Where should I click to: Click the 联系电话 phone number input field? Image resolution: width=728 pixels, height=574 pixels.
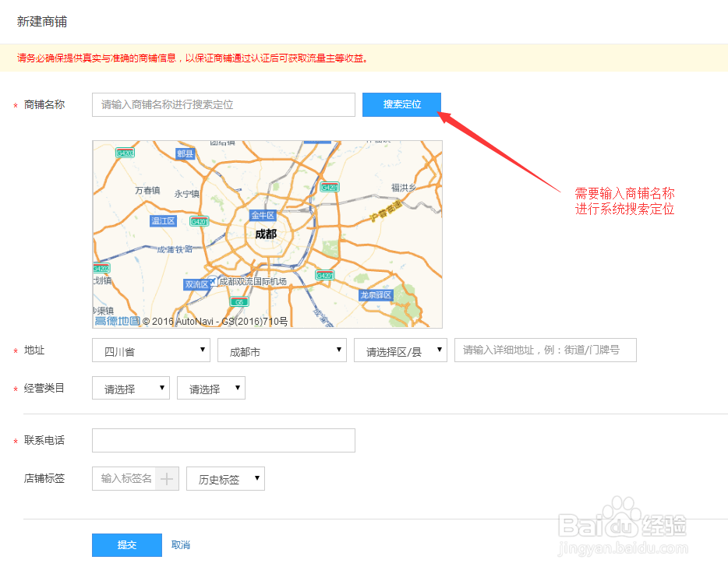point(223,440)
